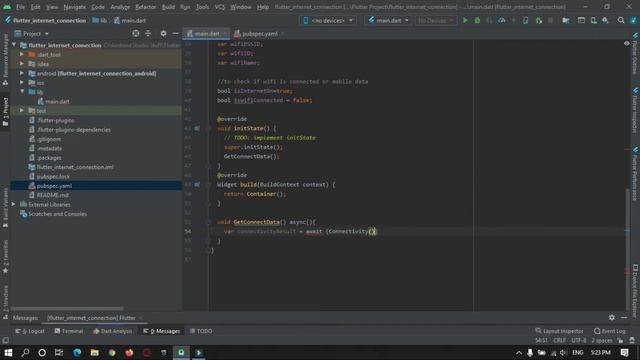
Task: Open the Event Log
Action: point(610,331)
